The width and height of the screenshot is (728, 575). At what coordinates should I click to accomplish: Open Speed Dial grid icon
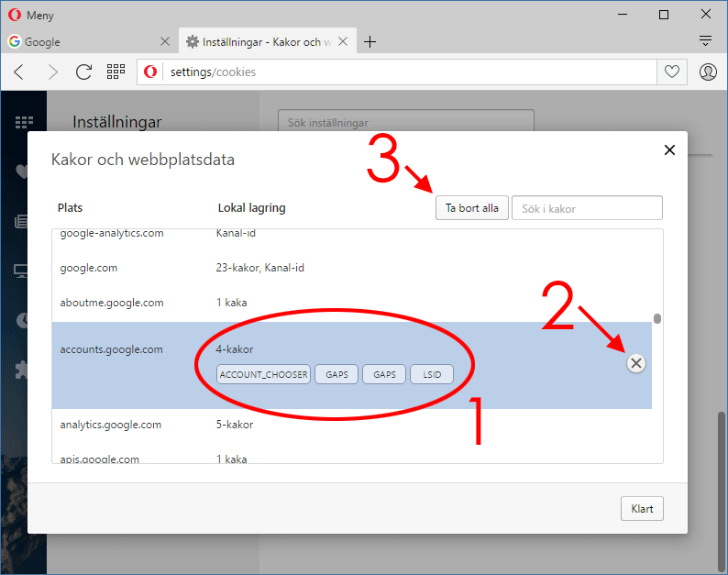point(116,72)
